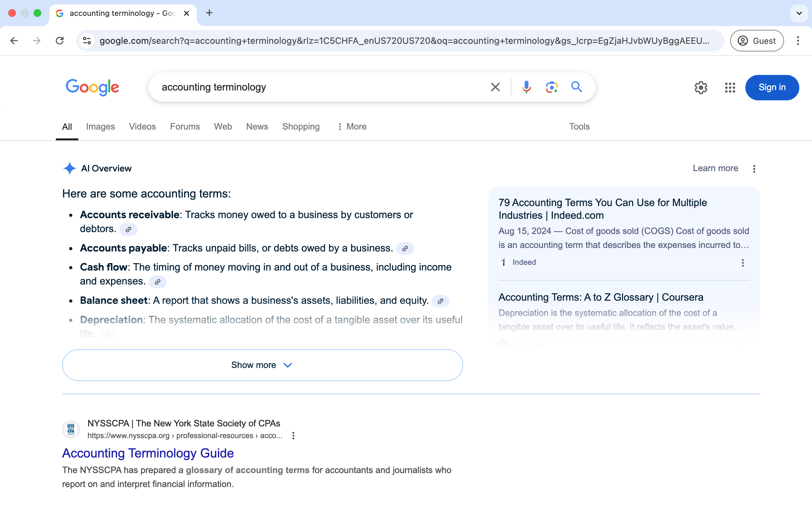Open Coursera A to Z Glossary link
This screenshot has height=508, width=812.
pos(601,297)
